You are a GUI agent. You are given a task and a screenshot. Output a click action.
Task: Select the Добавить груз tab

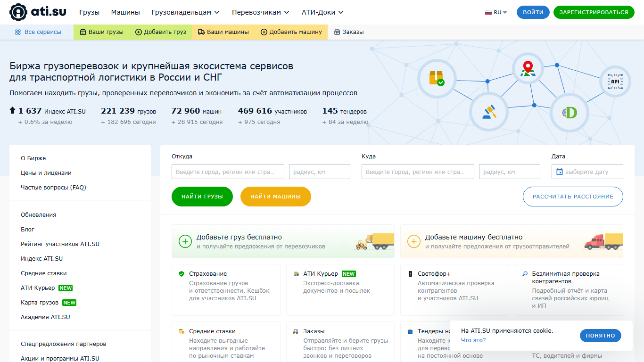coord(161,32)
